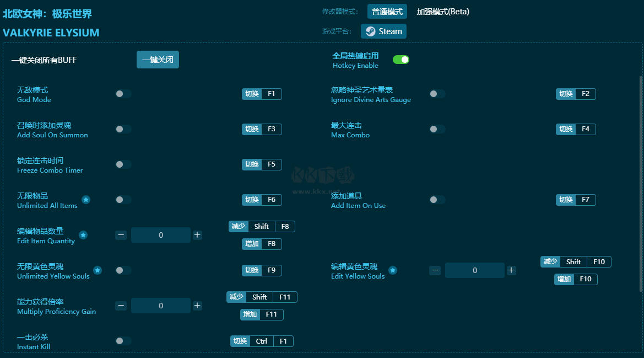The image size is (644, 358).
Task: Click the Freeze Combo Timer label
Action: click(50, 170)
